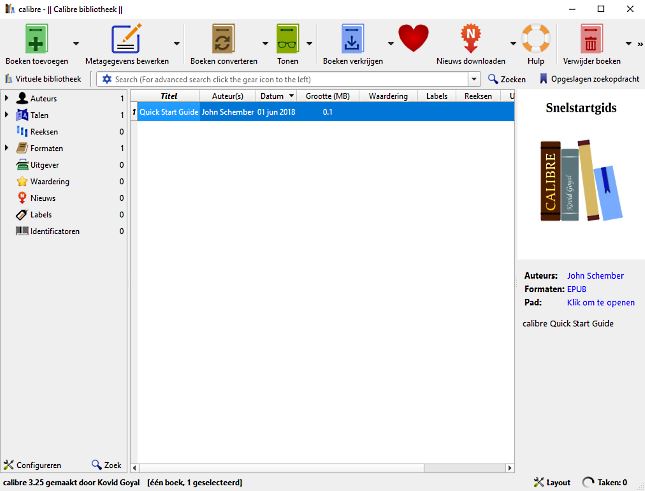
Task: Expand the Talen tree node
Action: click(6, 115)
